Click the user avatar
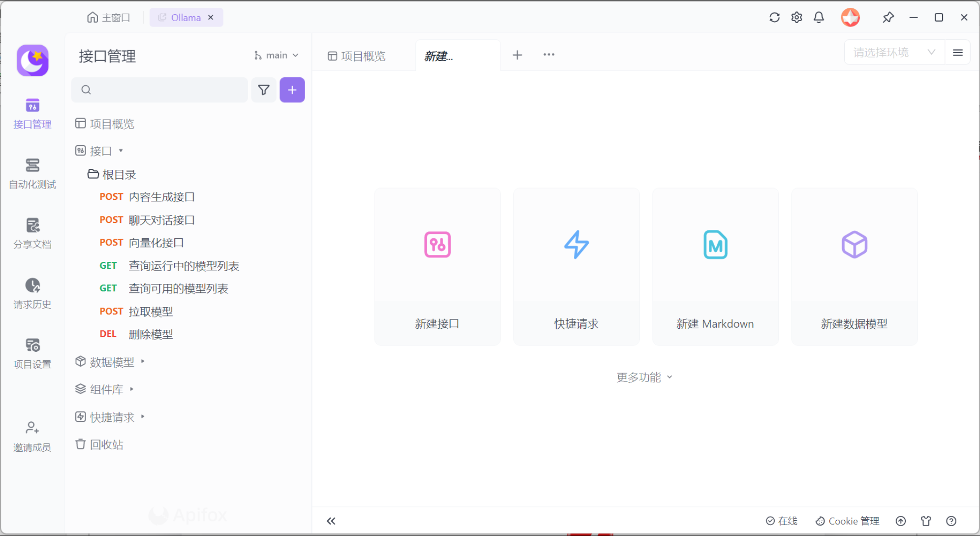 (x=850, y=18)
